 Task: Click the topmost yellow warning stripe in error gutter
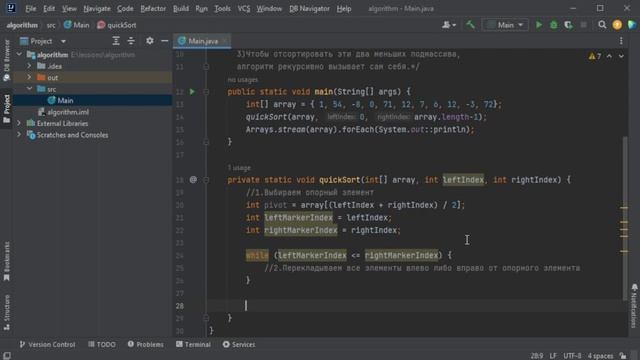624,208
